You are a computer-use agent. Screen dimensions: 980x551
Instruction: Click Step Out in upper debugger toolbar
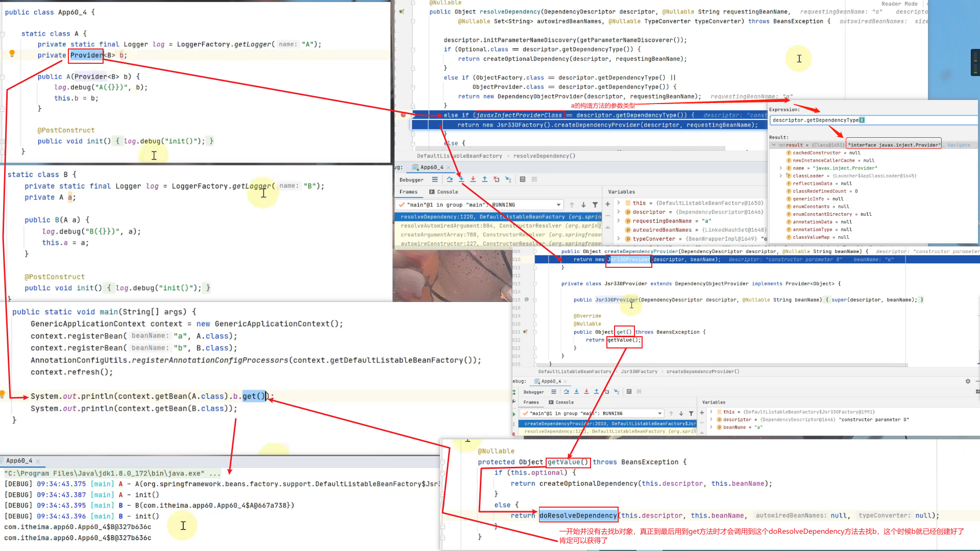(x=485, y=180)
